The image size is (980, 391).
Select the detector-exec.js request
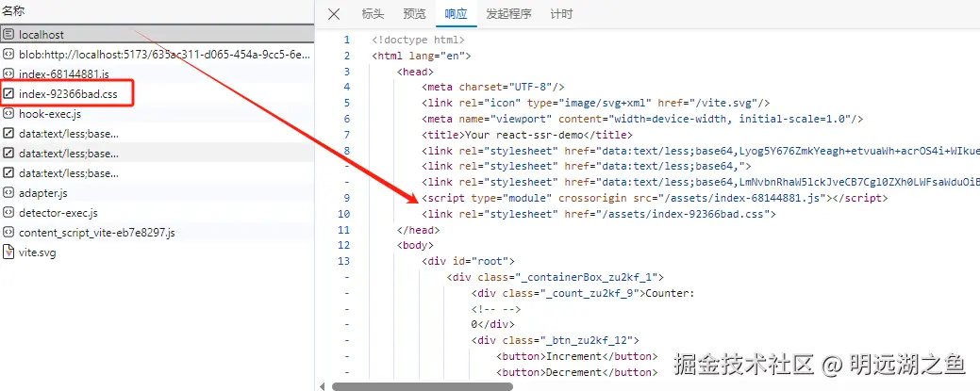pyautogui.click(x=157, y=213)
